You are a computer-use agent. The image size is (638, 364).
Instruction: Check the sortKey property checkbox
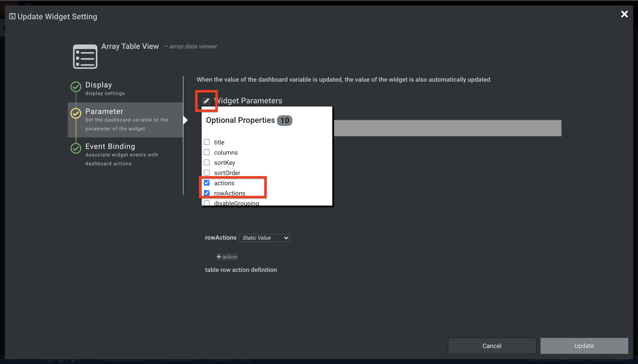[x=207, y=162]
